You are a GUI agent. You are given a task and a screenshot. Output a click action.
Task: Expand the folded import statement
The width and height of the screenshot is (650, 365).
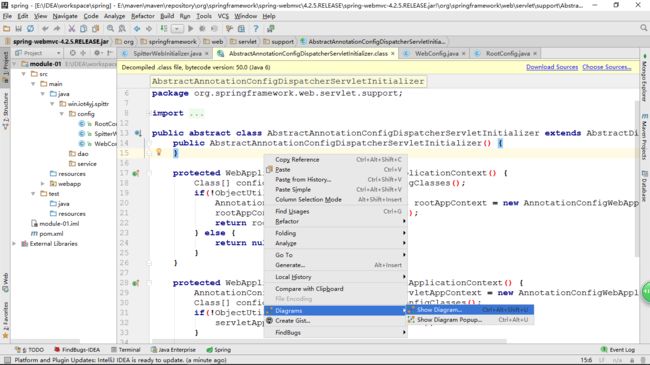point(196,113)
